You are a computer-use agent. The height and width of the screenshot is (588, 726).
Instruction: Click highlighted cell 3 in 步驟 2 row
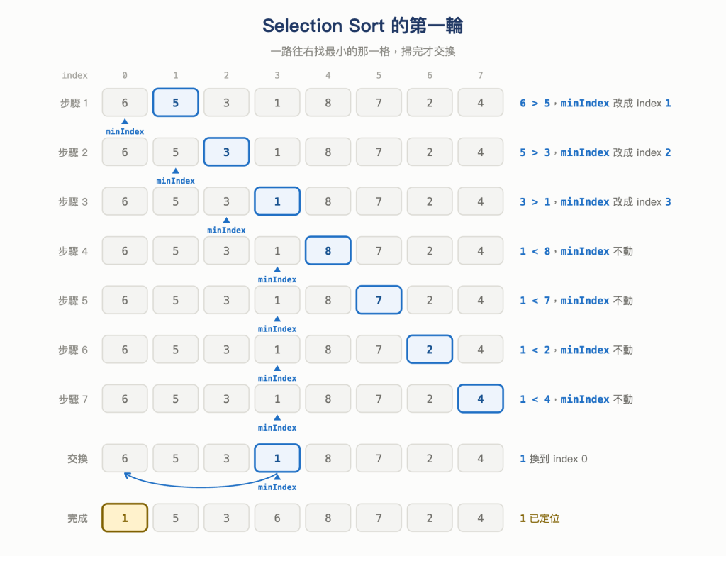pos(226,152)
